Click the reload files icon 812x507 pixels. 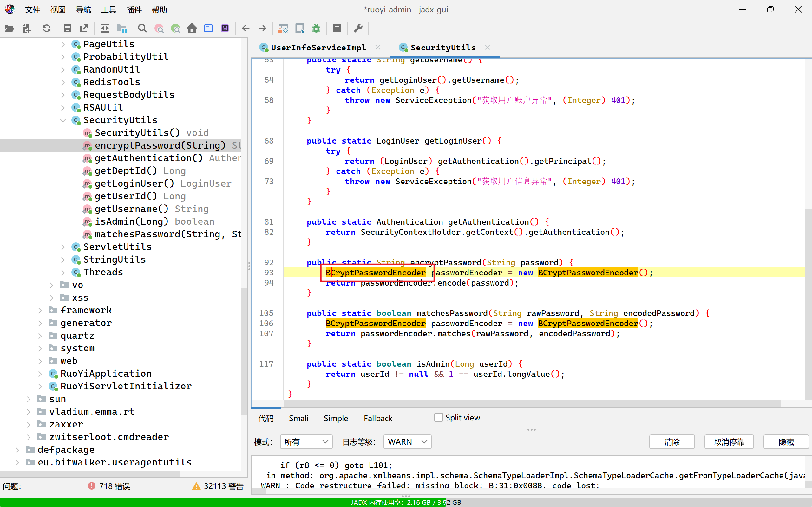(47, 29)
